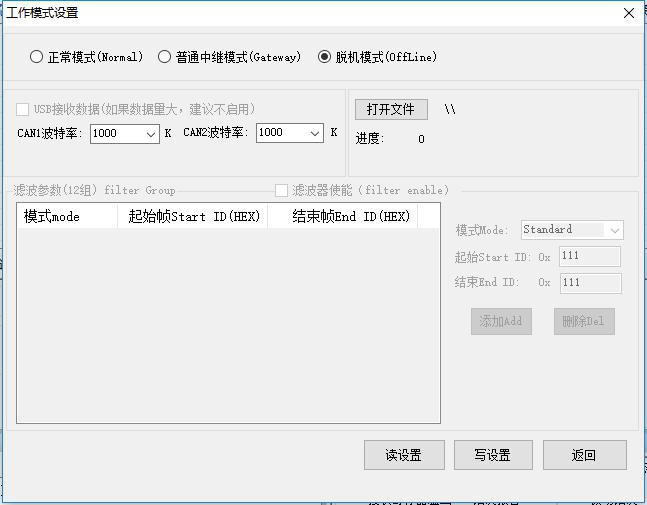647x505 pixels.
Task: Click 打开文件 open file button
Action: (390, 109)
